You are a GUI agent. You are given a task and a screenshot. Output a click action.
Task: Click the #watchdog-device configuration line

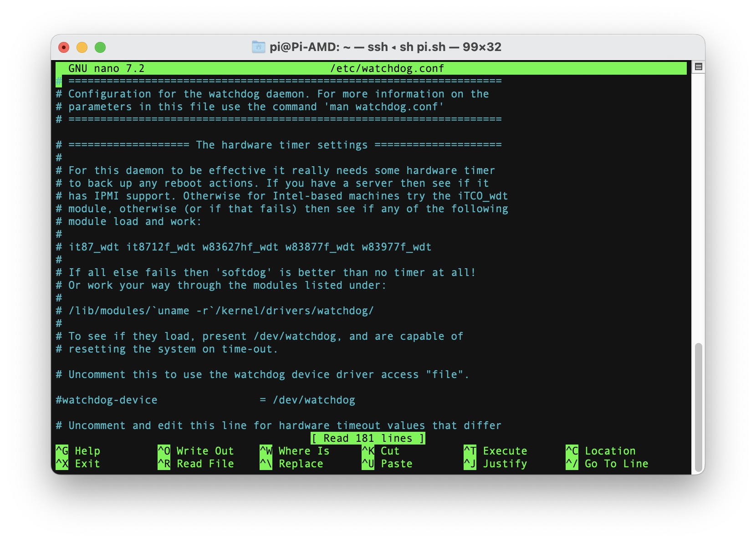[x=205, y=400]
